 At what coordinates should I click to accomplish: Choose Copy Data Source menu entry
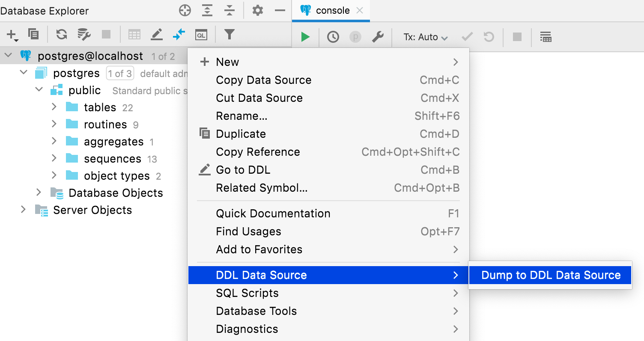[263, 80]
